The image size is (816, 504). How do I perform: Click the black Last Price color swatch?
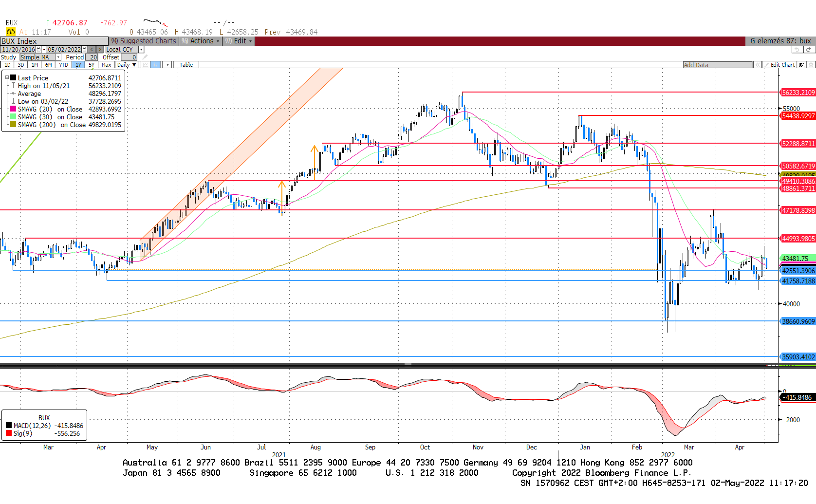pyautogui.click(x=14, y=78)
